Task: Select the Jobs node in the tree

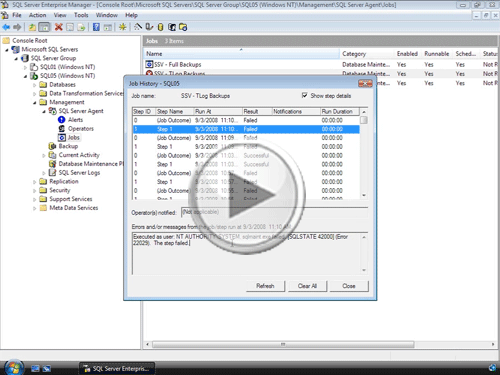Action: [x=74, y=137]
